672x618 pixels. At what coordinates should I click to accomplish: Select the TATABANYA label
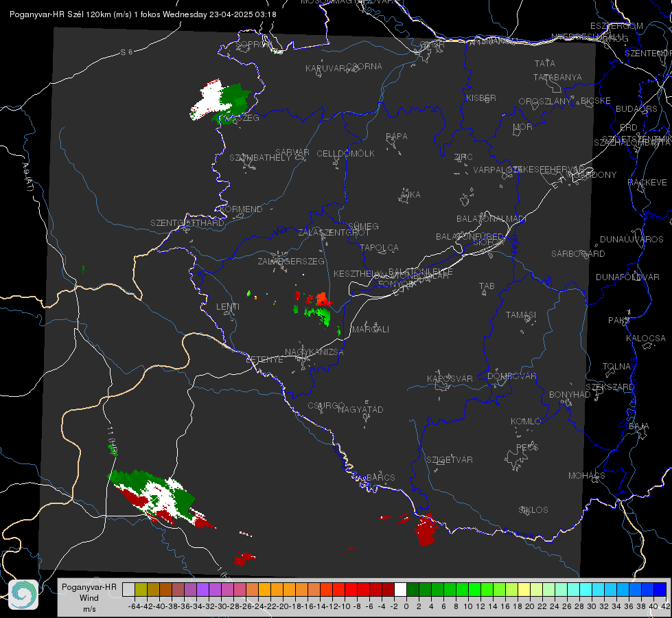[x=557, y=77]
